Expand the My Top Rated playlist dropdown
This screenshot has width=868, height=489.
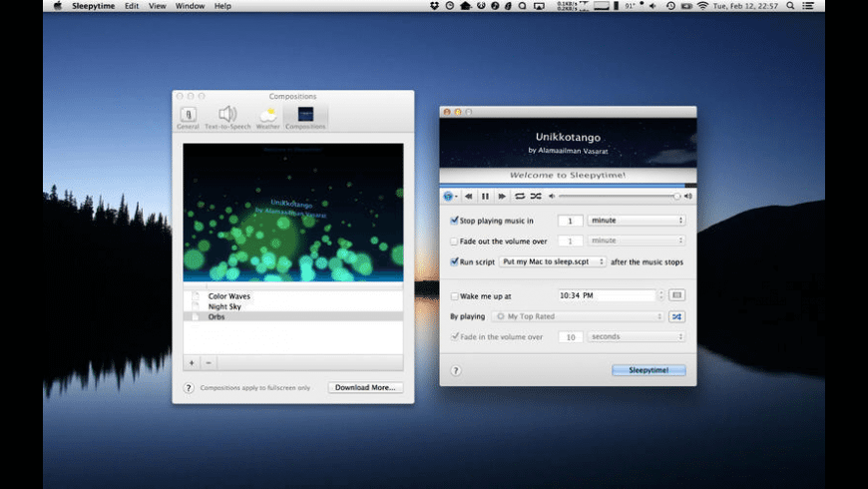(579, 316)
